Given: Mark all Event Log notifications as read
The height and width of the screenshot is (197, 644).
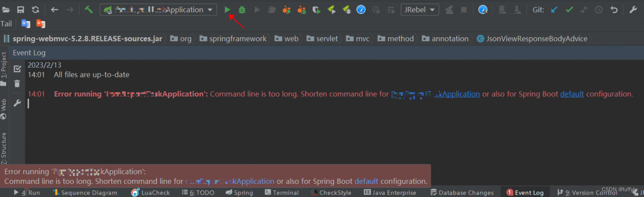Looking at the screenshot, I should click(17, 69).
